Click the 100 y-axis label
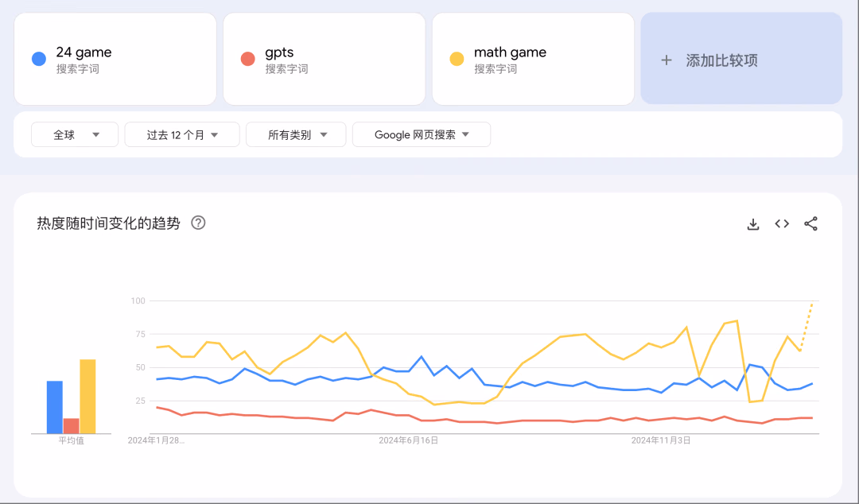This screenshot has width=859, height=504. pyautogui.click(x=138, y=300)
